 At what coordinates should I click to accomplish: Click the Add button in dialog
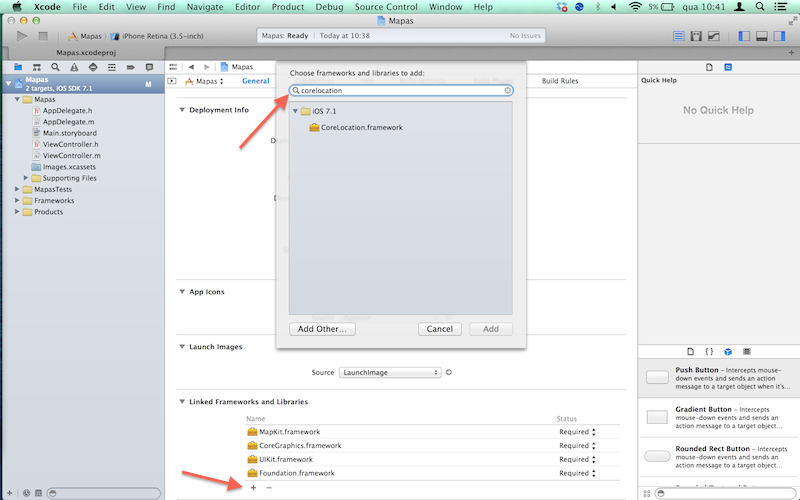tap(491, 329)
